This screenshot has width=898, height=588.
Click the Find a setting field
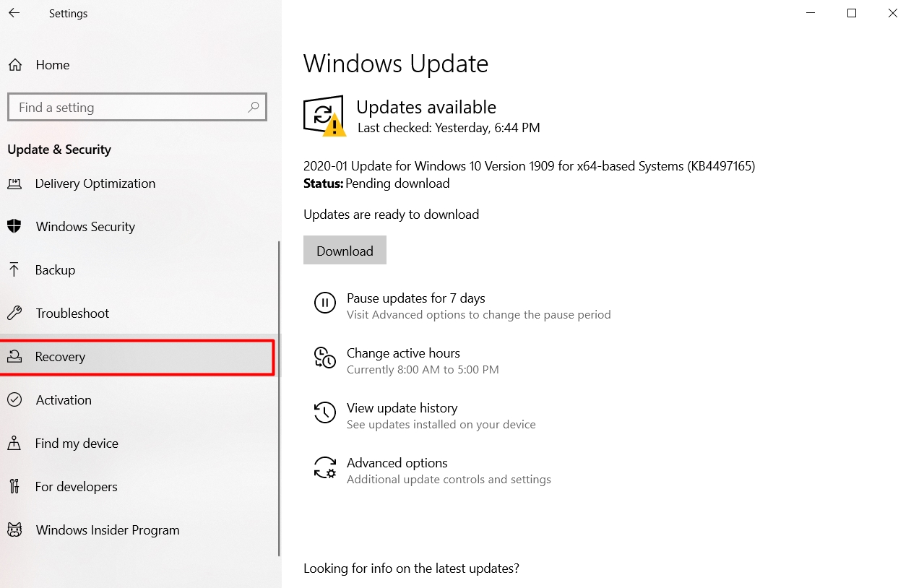(x=130, y=107)
